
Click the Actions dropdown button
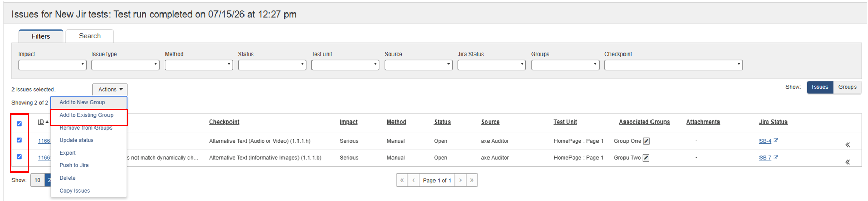tap(110, 89)
